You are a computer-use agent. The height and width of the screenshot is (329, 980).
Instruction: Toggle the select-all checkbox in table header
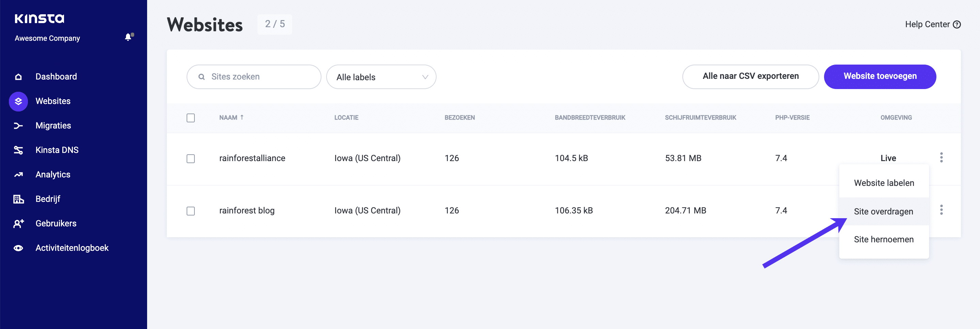coord(191,118)
